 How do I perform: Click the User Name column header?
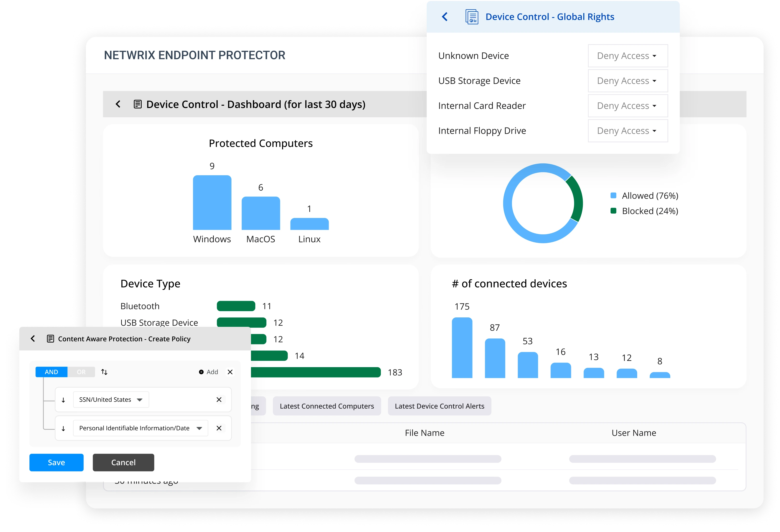[x=634, y=433]
